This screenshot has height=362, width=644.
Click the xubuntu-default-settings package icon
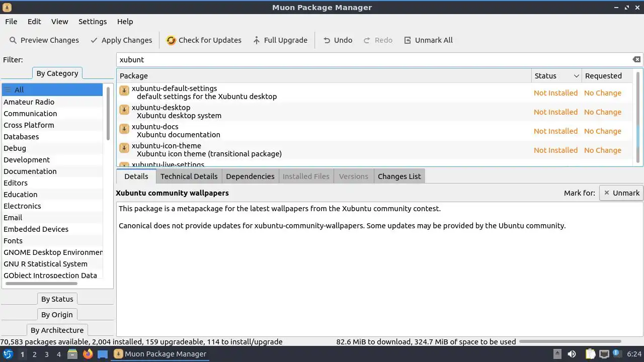pyautogui.click(x=124, y=90)
